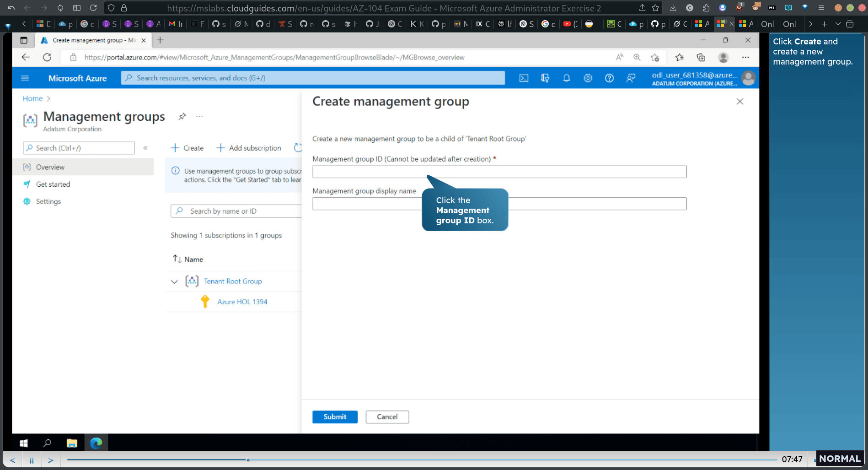Bookmark the page with outer browser star
Image resolution: width=868 pixels, height=470 pixels.
point(655,8)
